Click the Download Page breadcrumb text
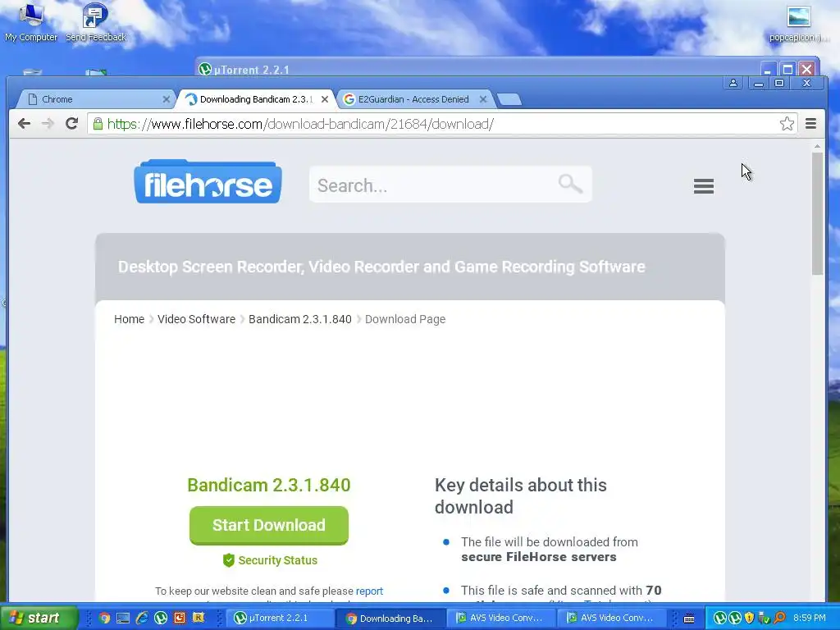This screenshot has height=630, width=840. [405, 319]
